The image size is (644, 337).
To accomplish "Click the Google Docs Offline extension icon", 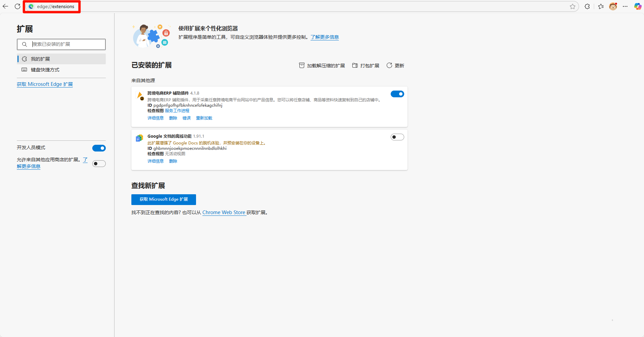I will pyautogui.click(x=139, y=138).
